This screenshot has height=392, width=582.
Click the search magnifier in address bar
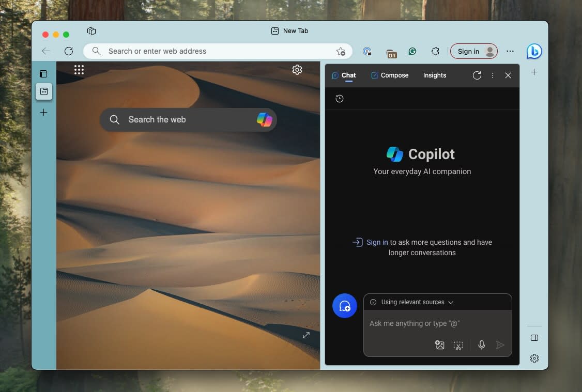coord(97,51)
